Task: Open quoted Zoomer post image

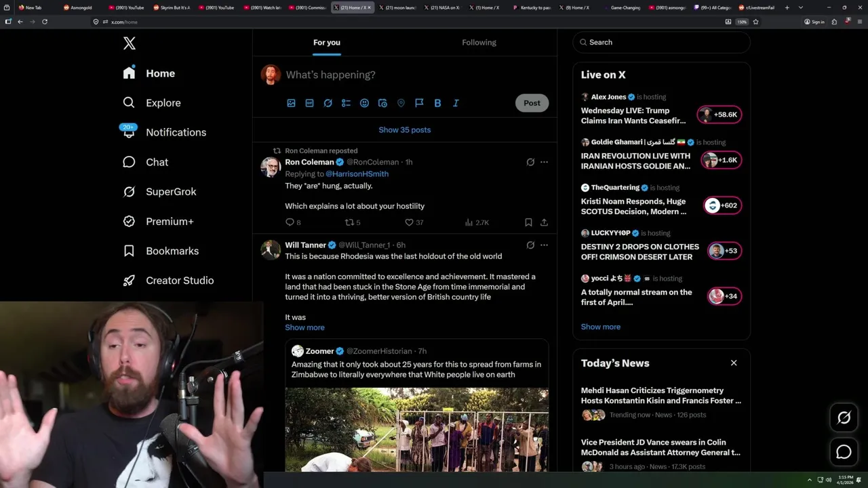Action: [416, 430]
